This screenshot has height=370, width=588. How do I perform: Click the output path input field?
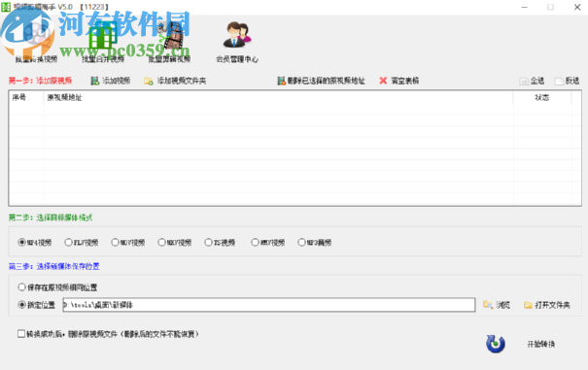(269, 305)
